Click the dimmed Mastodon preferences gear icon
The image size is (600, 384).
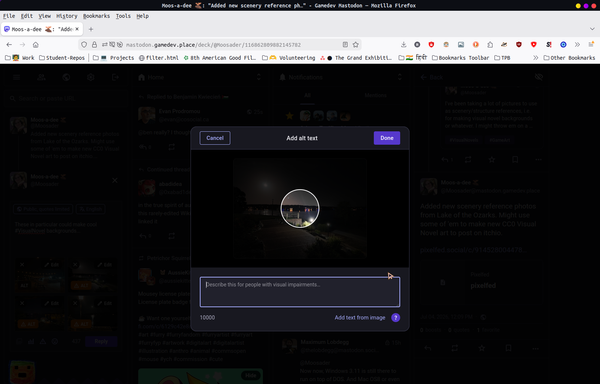pos(91,77)
